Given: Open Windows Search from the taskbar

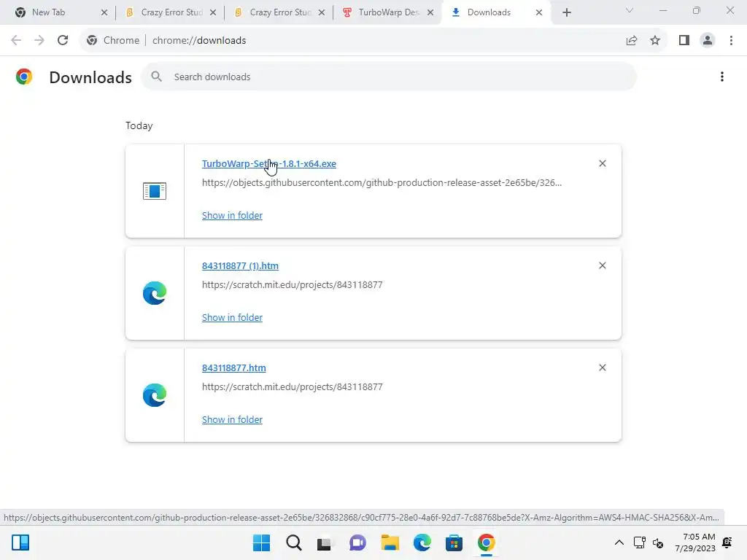Looking at the screenshot, I should click(x=294, y=542).
